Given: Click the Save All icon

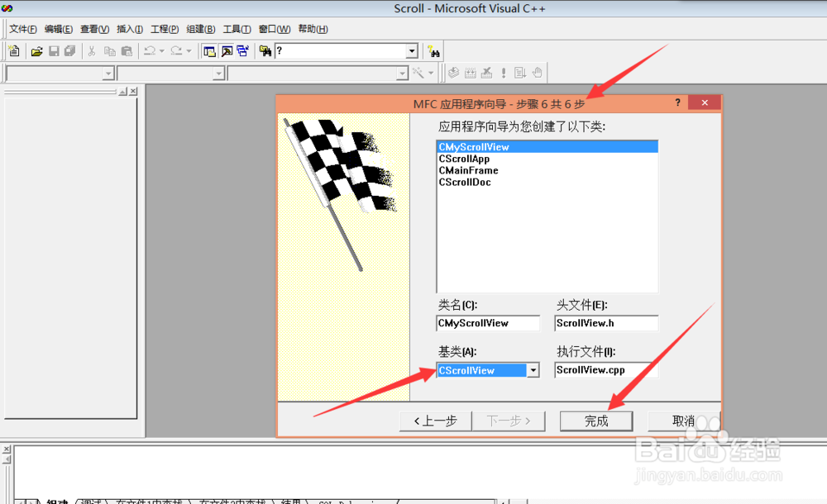Looking at the screenshot, I should (70, 51).
